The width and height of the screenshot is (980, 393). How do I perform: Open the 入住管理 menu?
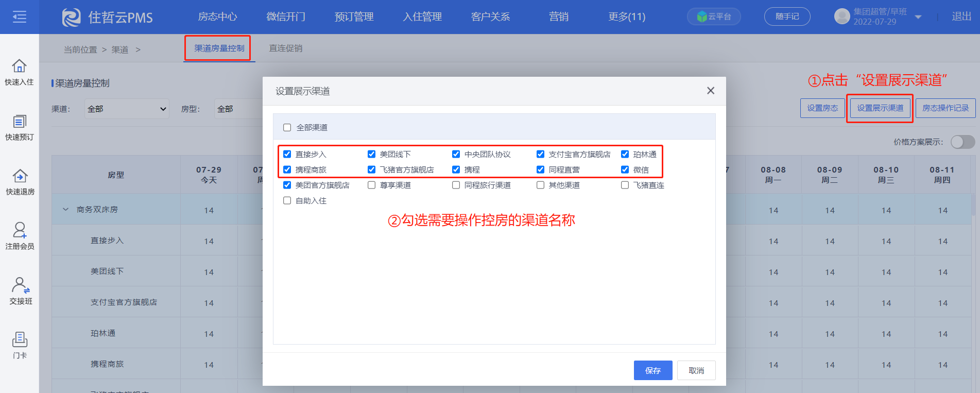click(x=422, y=17)
